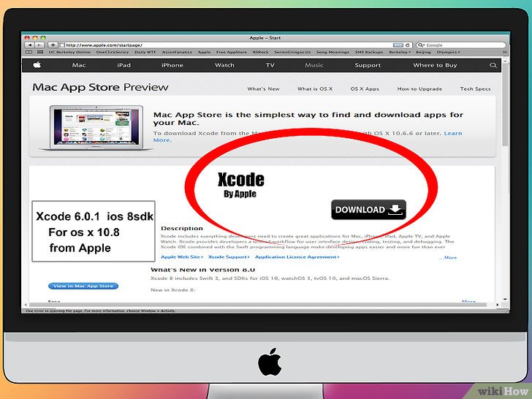
Task: Open the Where to Buy tab
Action: 435,65
